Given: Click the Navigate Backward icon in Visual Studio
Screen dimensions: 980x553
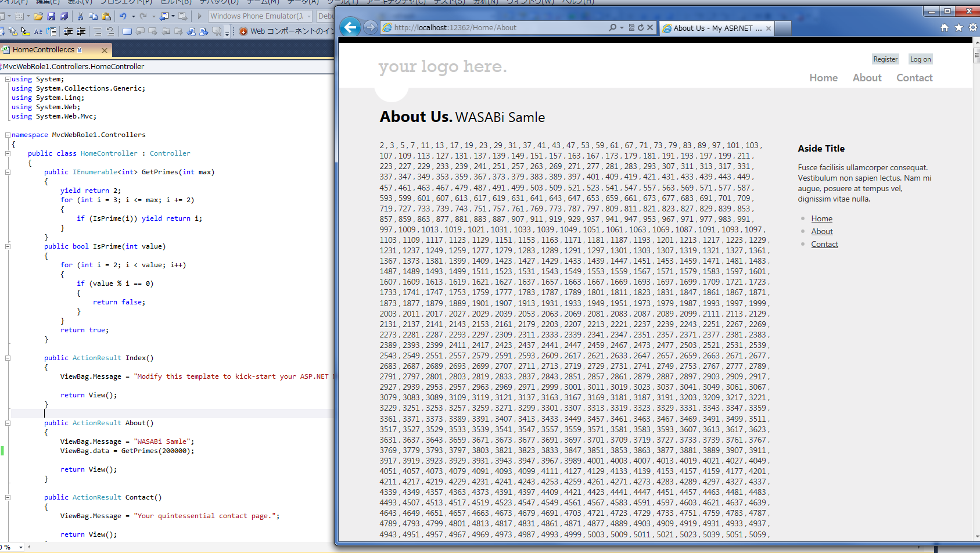Looking at the screenshot, I should pos(164,16).
